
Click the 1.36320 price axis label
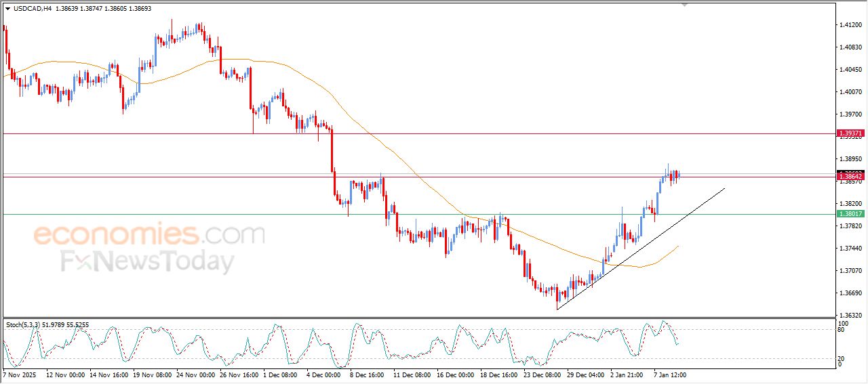point(850,316)
